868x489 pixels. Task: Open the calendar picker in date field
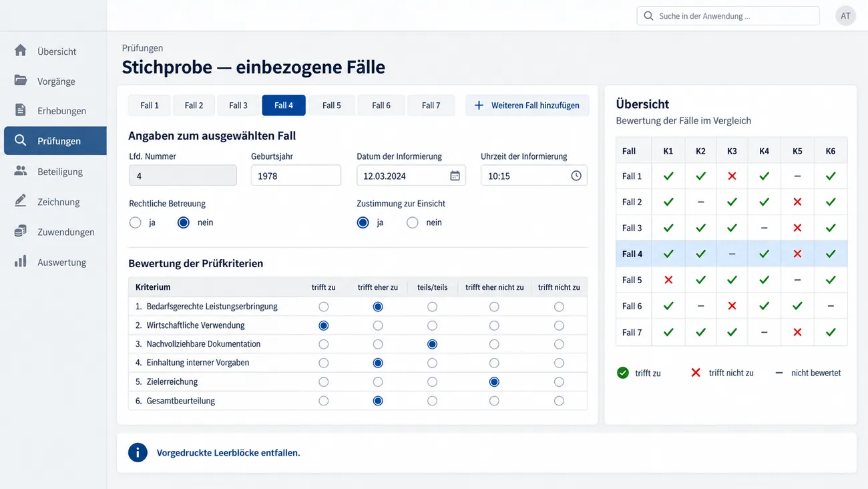click(x=455, y=176)
